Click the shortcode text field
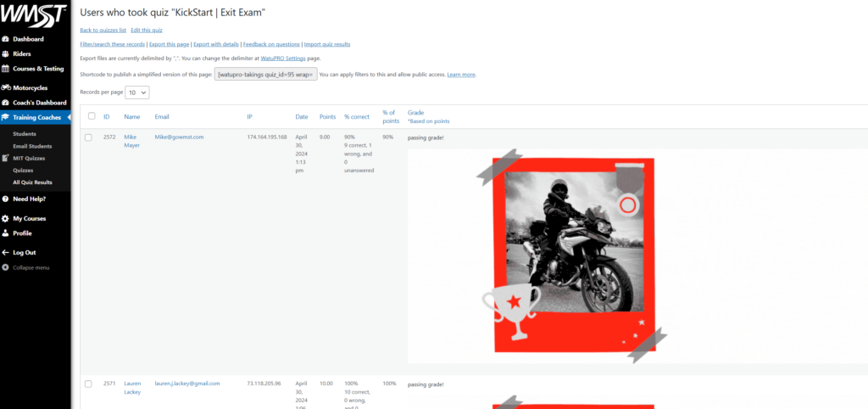Image resolution: width=868 pixels, height=409 pixels. pyautogui.click(x=265, y=75)
